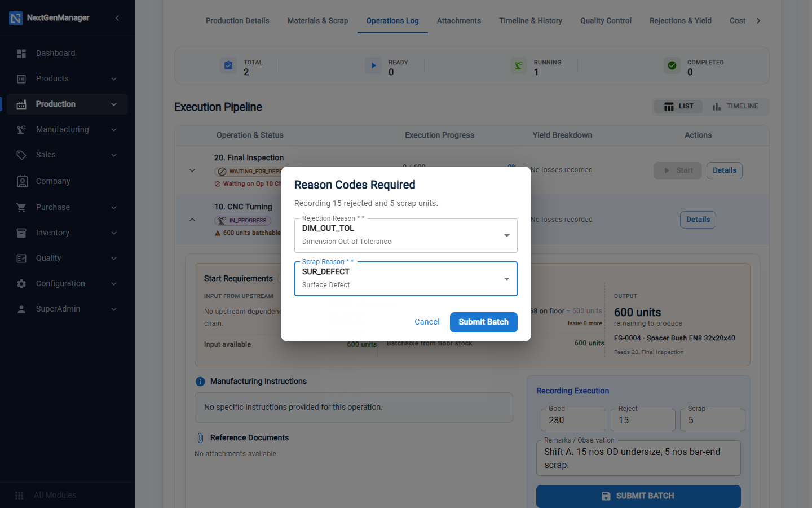Click the Remarks / Observation text field
This screenshot has height=508, width=812.
(638, 458)
